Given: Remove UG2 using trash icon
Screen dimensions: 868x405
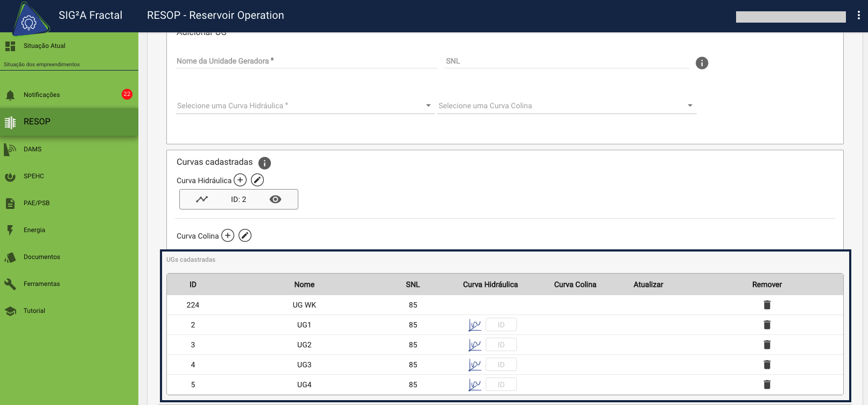Looking at the screenshot, I should [x=767, y=345].
